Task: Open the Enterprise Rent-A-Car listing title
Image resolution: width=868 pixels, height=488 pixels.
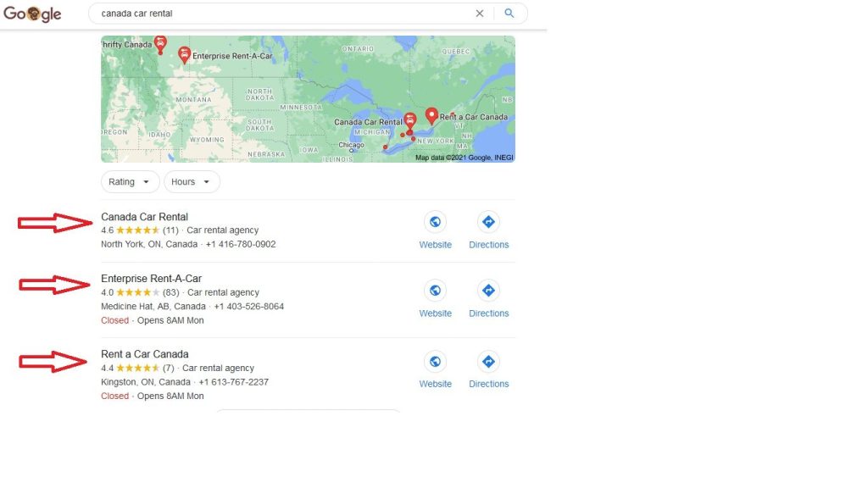Action: (x=151, y=279)
